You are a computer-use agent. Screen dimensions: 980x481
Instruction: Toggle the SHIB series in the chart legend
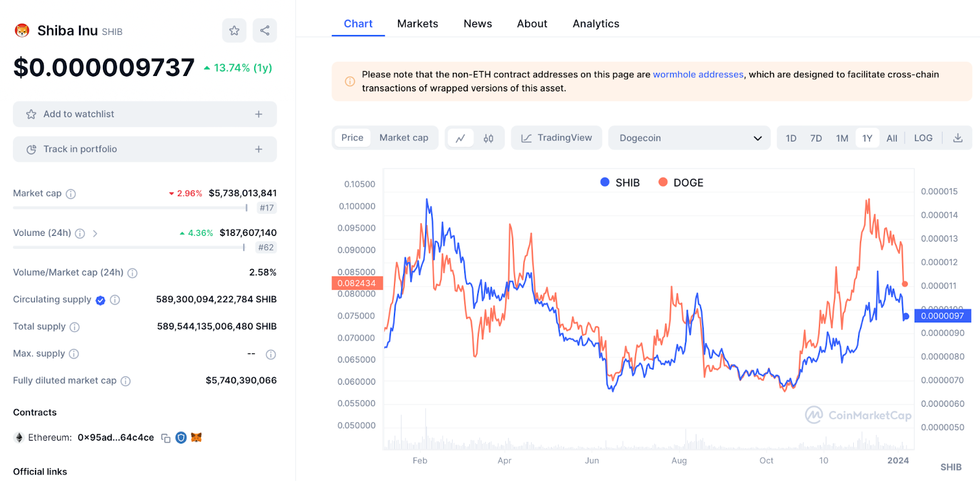[x=620, y=183]
